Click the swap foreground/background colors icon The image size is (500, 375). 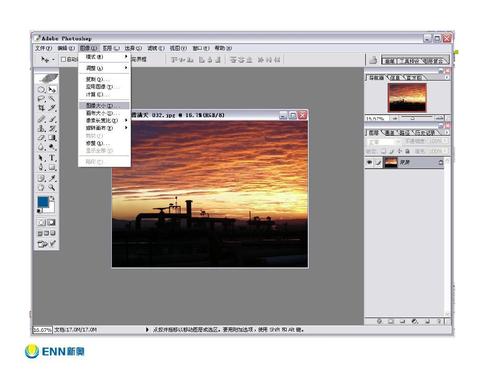coord(52,199)
